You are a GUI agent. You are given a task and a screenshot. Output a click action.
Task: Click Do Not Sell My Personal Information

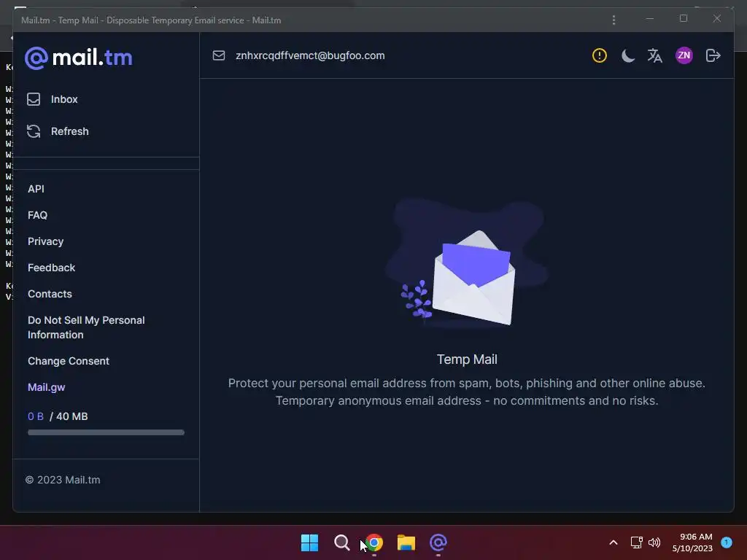pyautogui.click(x=86, y=327)
